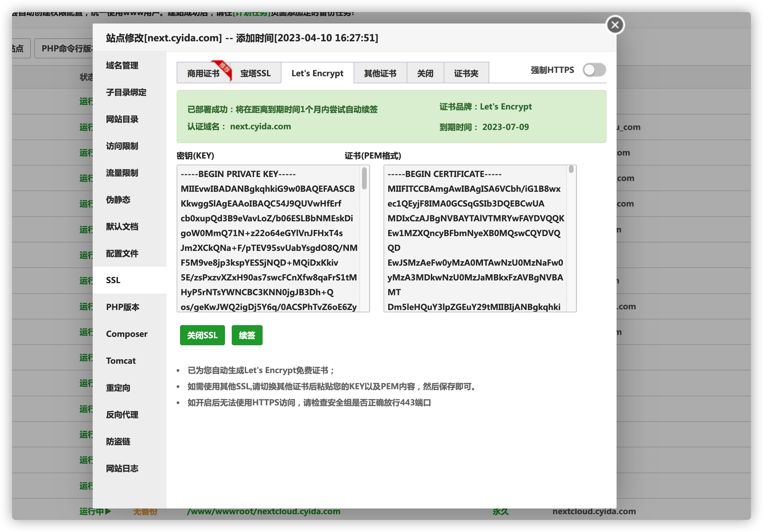Select PHP版本 in the sidebar
Viewport: 763px width, 532px height.
coord(123,307)
